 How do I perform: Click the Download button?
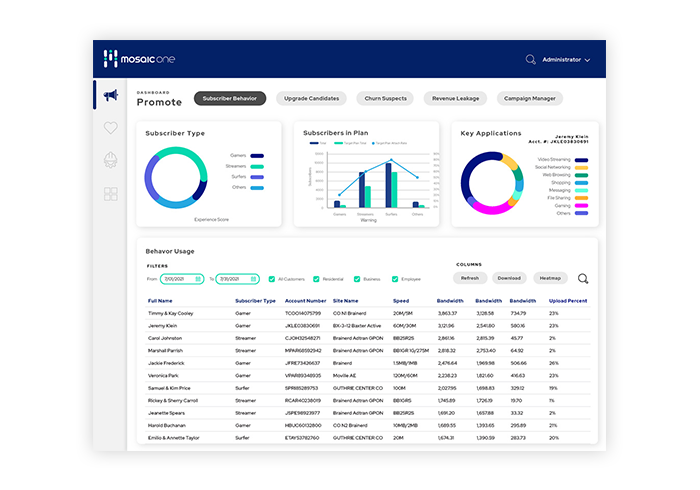pyautogui.click(x=509, y=279)
